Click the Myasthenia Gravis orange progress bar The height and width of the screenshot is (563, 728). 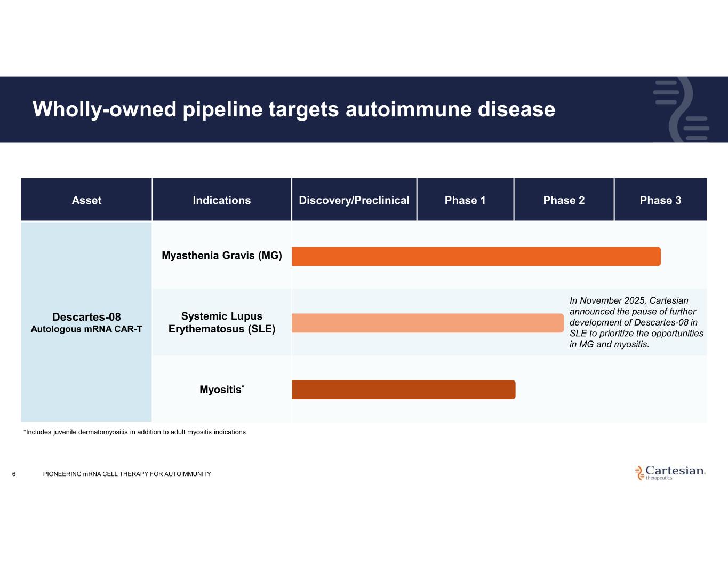(x=476, y=256)
